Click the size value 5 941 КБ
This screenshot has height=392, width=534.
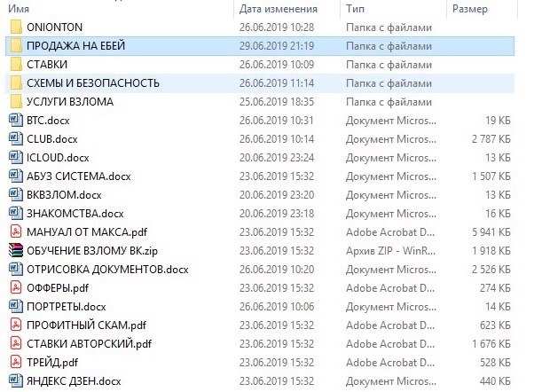(491, 232)
